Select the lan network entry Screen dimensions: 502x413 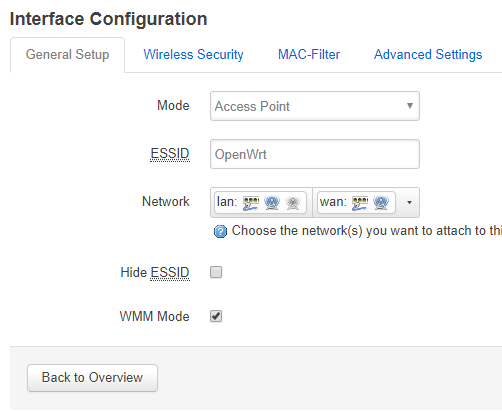coord(260,202)
